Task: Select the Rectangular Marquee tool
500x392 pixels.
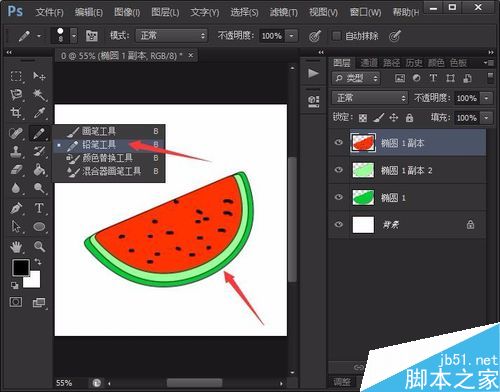Action: (x=16, y=76)
